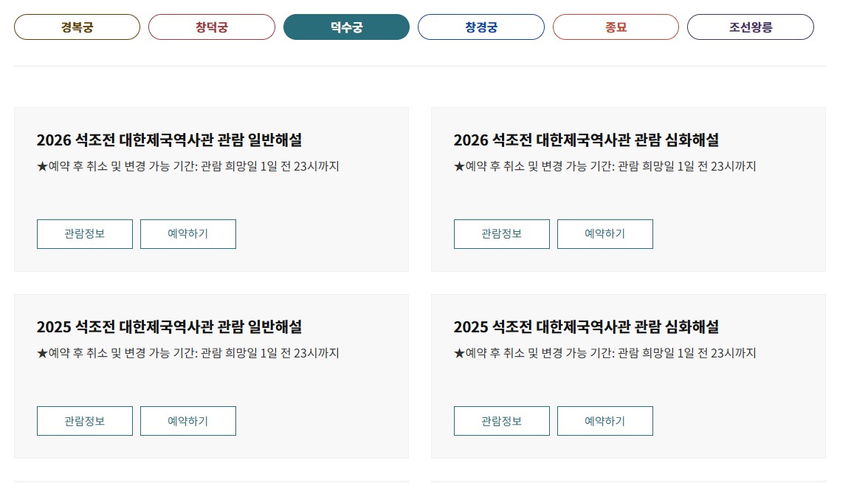Screen dimensions: 868x483
Task: Select the 경복궁 tab
Action: 77,27
